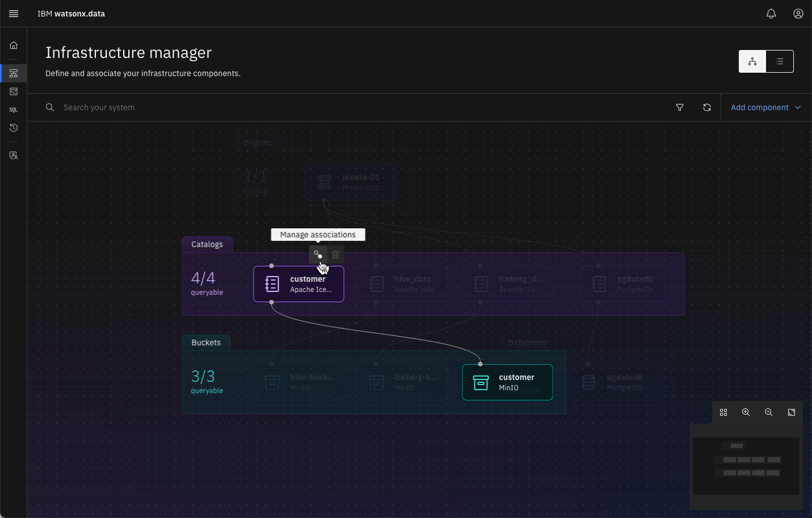Select the hive_data catalog node
The width and height of the screenshot is (812, 518).
tap(403, 284)
